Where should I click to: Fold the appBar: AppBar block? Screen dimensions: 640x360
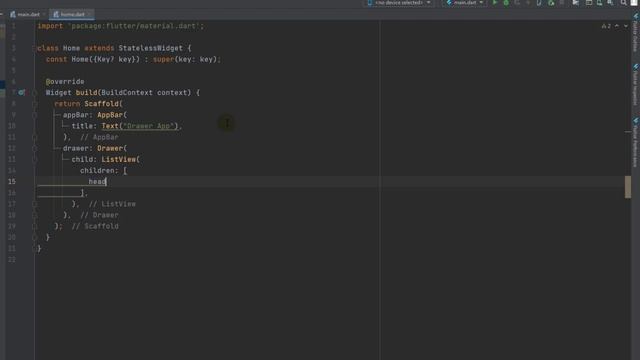coord(35,115)
